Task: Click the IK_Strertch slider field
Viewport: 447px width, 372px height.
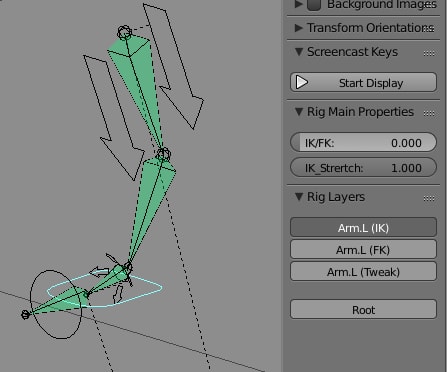Action: click(x=363, y=167)
